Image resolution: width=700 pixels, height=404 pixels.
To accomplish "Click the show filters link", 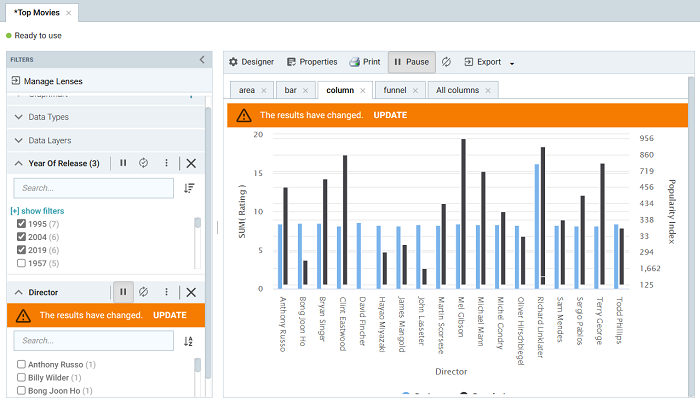I will (x=37, y=211).
